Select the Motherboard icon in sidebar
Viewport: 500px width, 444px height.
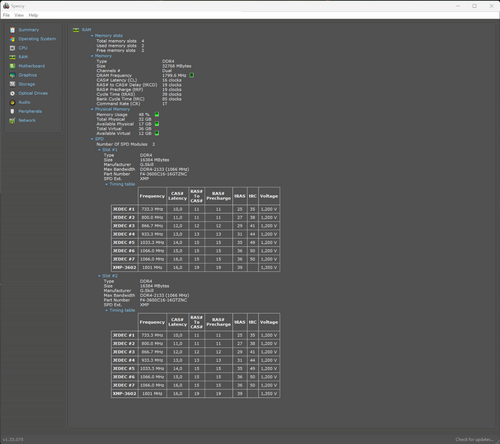pos(12,66)
